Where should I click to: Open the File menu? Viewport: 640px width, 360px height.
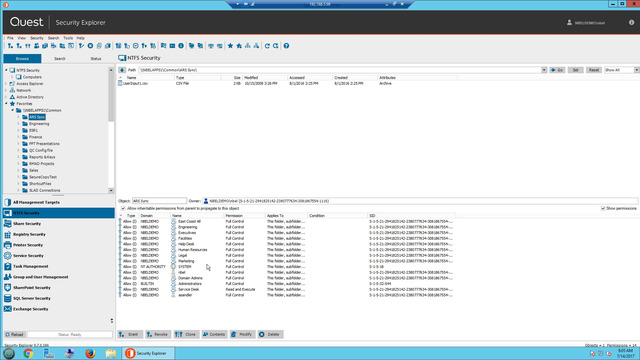pos(10,38)
